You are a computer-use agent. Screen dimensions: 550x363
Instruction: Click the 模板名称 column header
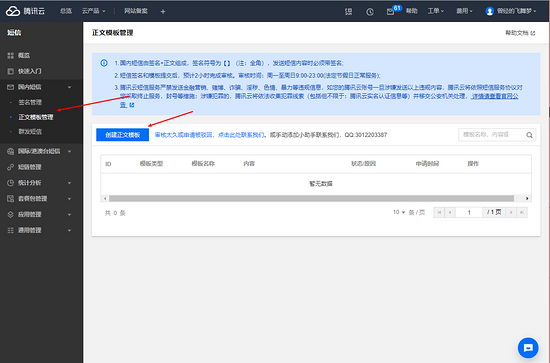(203, 163)
